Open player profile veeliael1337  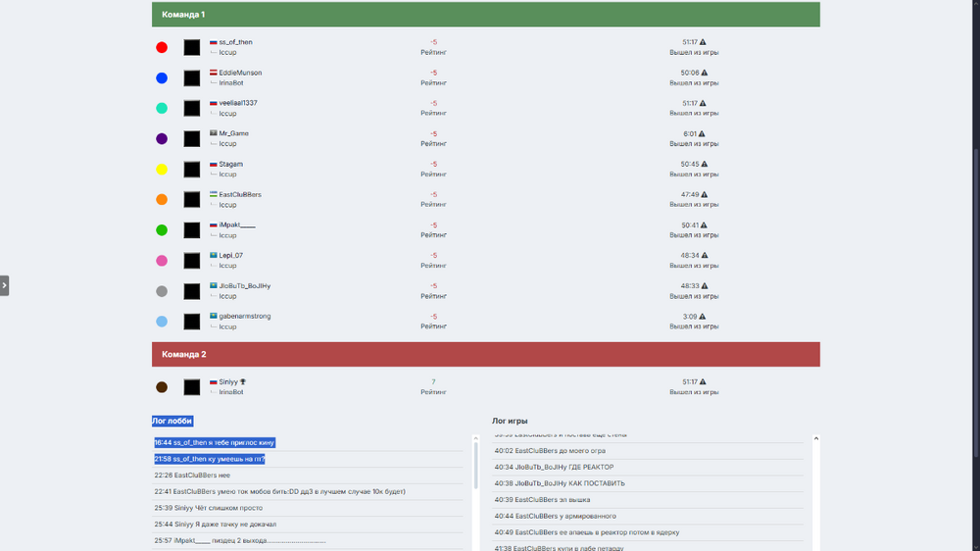click(238, 103)
